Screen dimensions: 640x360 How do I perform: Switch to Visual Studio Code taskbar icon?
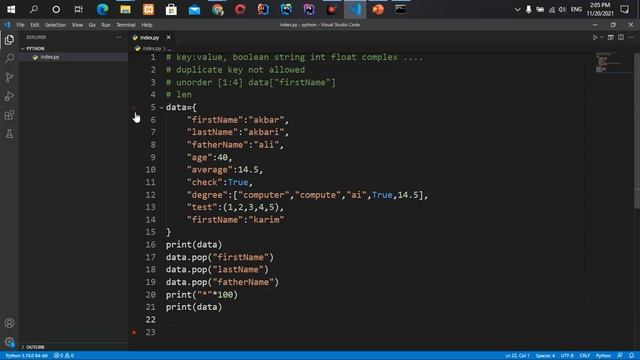click(x=355, y=9)
